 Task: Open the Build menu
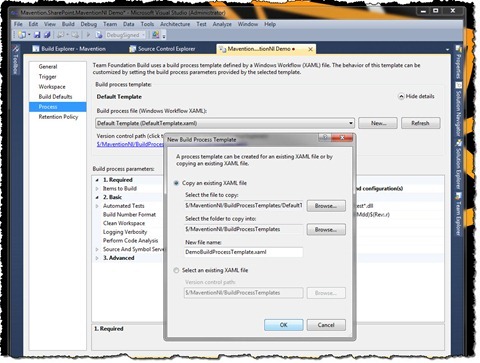tap(68, 24)
